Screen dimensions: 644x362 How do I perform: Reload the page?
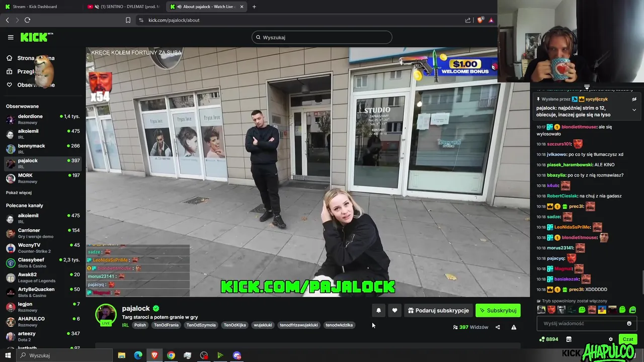[x=27, y=20]
